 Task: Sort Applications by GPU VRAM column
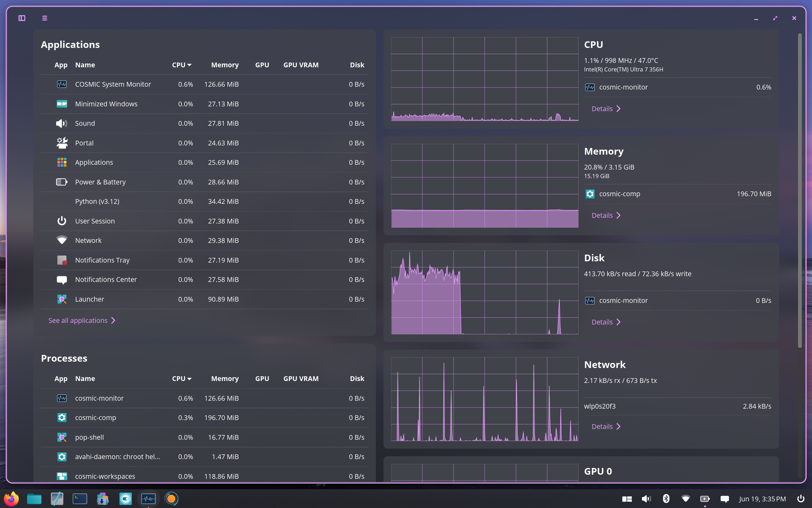[301, 65]
